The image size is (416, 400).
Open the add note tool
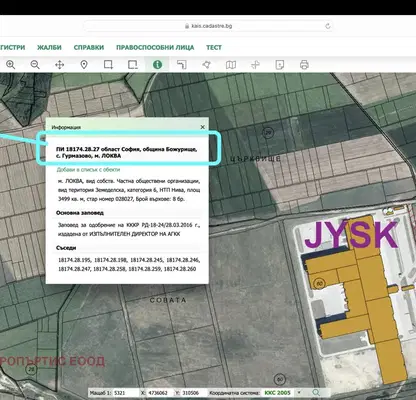pyautogui.click(x=280, y=65)
